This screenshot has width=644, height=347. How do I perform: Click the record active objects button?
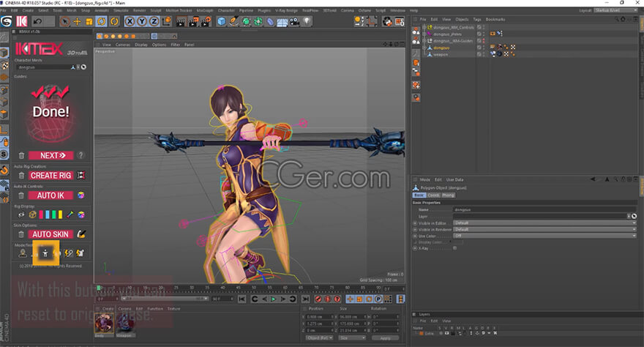pyautogui.click(x=318, y=299)
